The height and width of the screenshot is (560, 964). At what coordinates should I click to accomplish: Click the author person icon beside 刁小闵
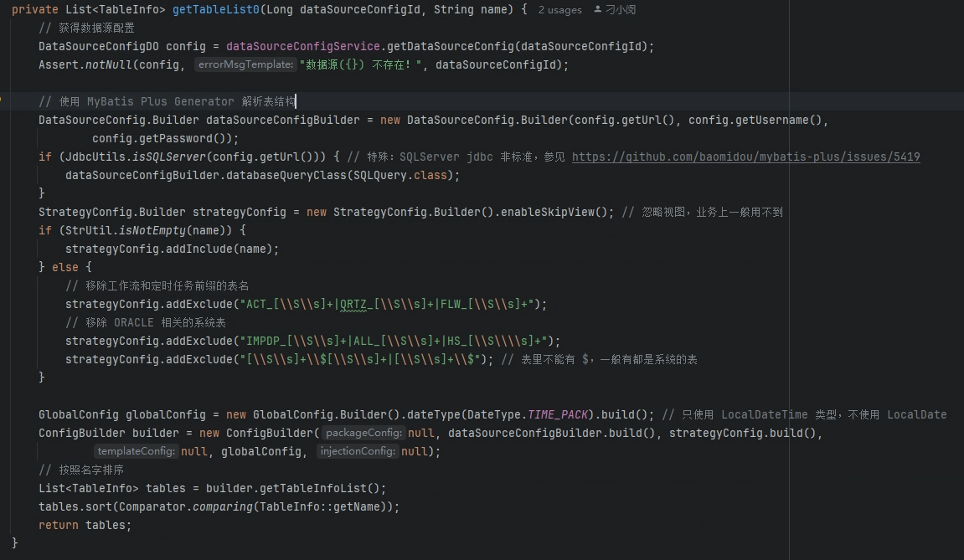coord(597,10)
